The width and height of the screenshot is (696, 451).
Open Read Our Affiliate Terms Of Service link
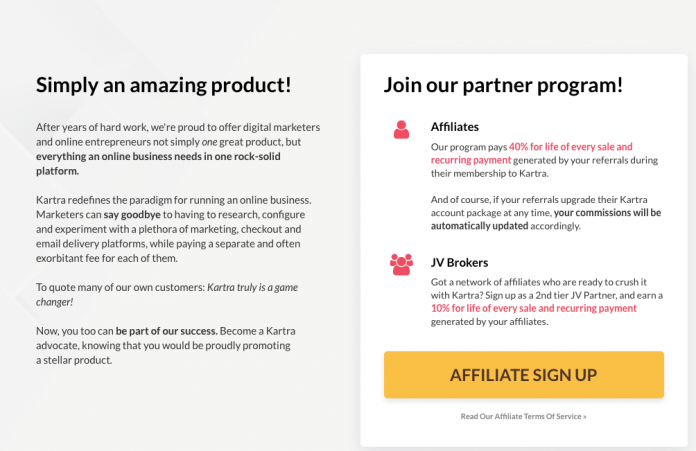523,416
